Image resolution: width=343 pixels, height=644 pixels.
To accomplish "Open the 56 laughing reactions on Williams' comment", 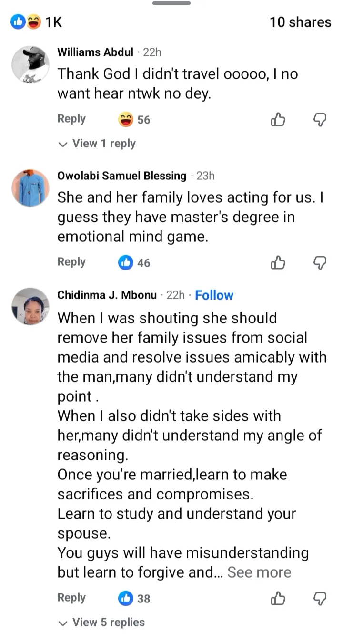I will click(x=134, y=120).
